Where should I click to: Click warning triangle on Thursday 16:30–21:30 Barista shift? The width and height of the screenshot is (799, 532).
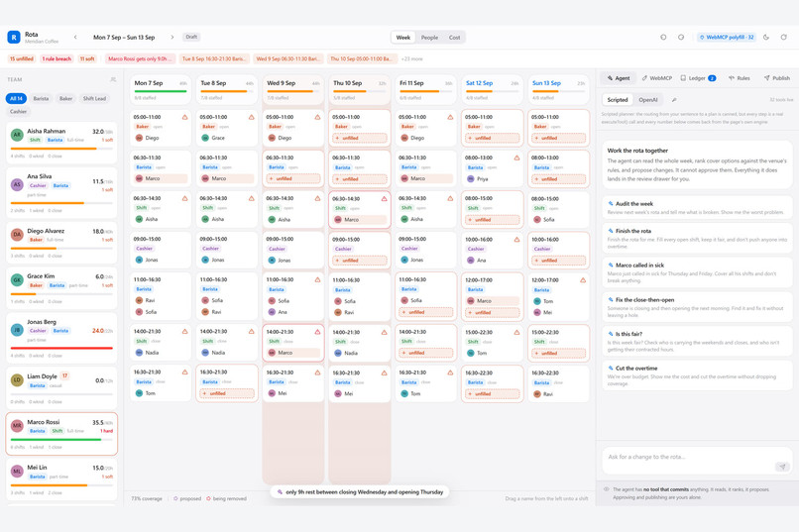384,373
